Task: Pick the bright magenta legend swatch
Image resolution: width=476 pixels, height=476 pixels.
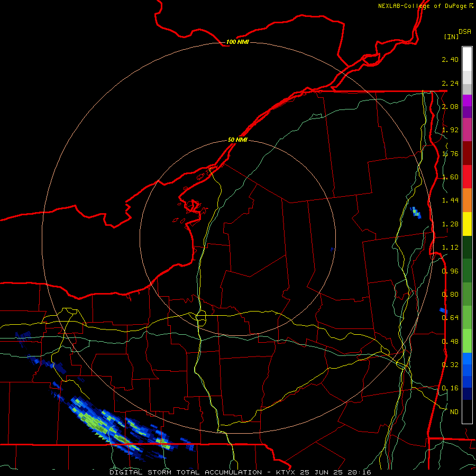Action: [x=467, y=100]
